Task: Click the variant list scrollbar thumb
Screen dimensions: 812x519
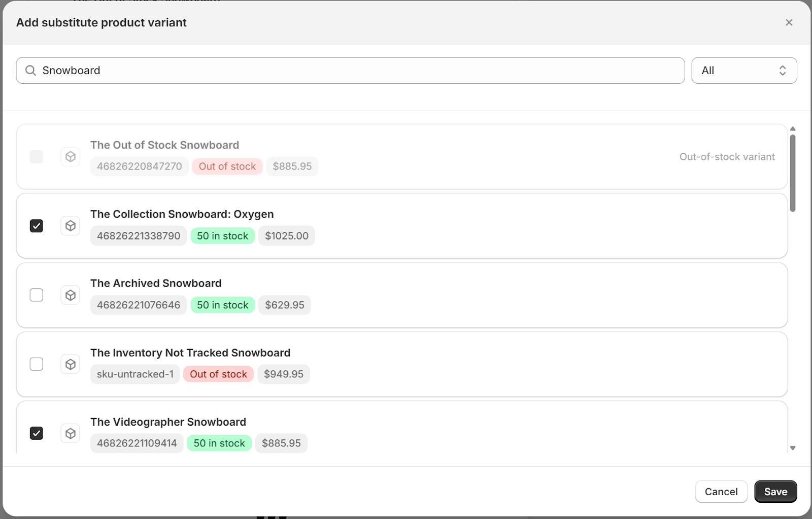Action: tap(793, 172)
